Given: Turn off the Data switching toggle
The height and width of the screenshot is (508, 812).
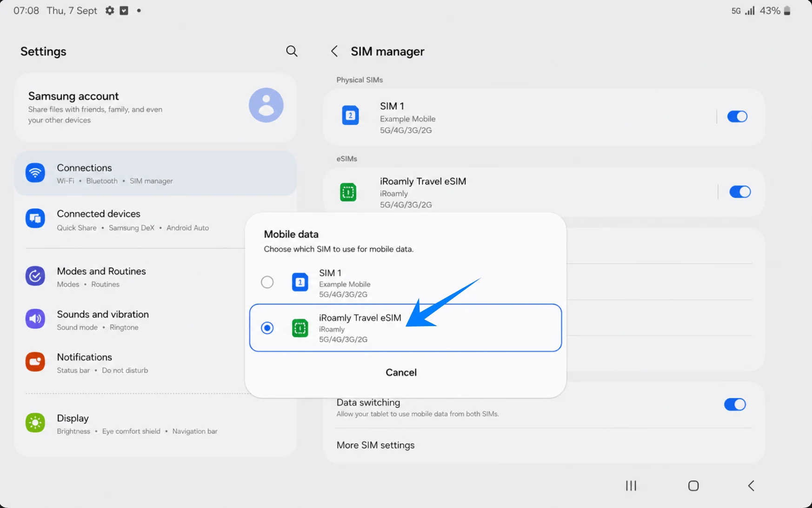Looking at the screenshot, I should 735,404.
